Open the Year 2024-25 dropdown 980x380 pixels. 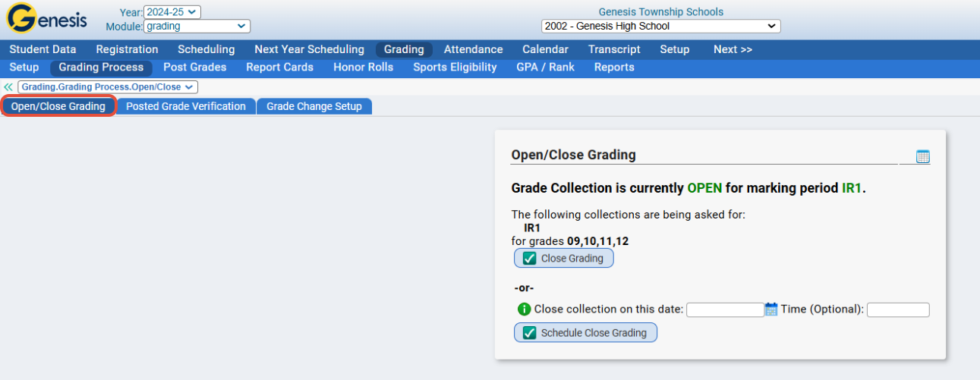[172, 11]
